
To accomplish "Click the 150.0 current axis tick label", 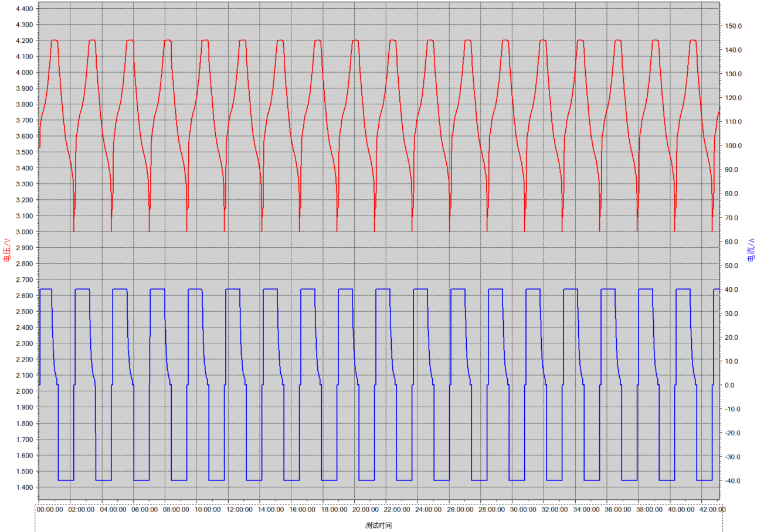I will pos(734,26).
